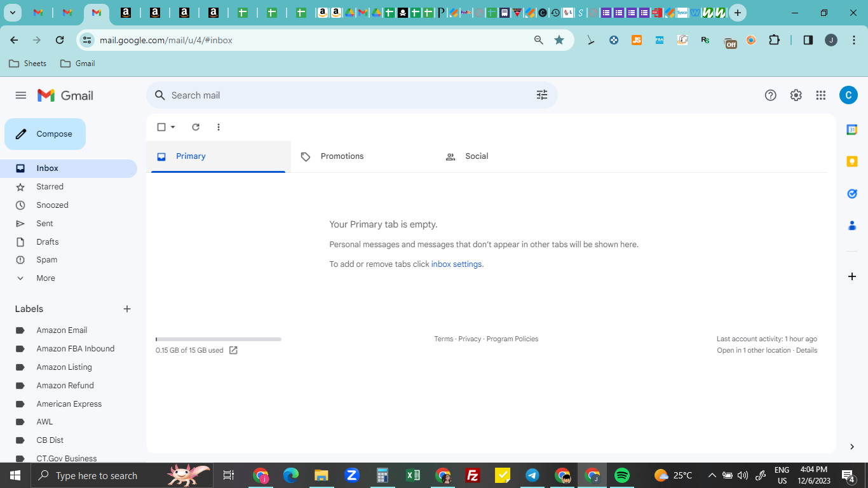This screenshot has height=488, width=868.
Task: Open account activity Details link
Action: tap(806, 351)
